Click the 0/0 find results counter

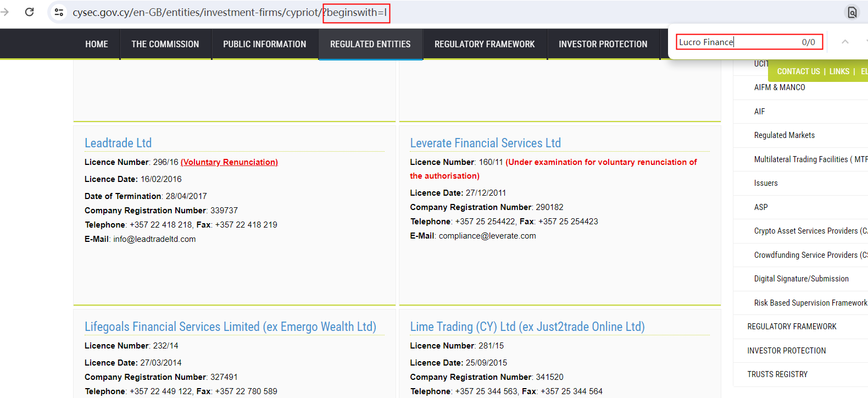808,42
